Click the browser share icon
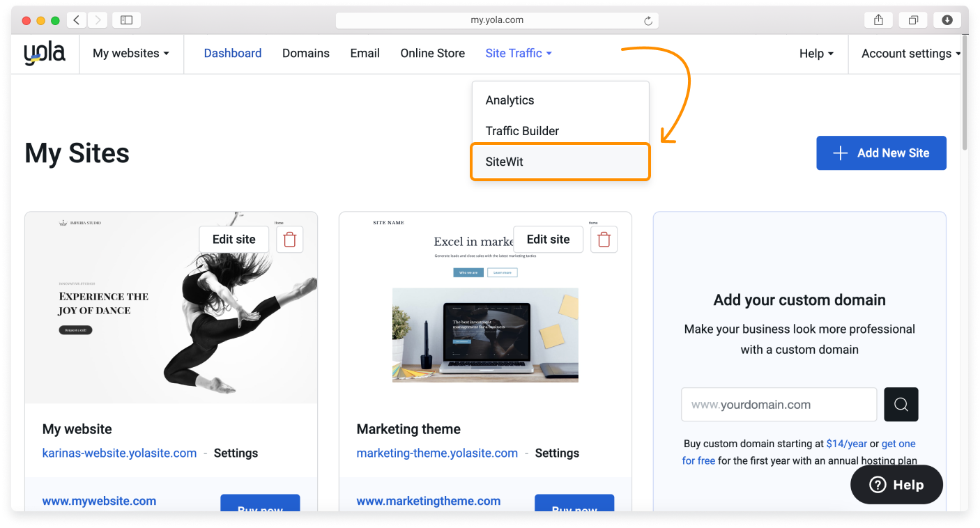This screenshot has width=980, height=528. 878,20
